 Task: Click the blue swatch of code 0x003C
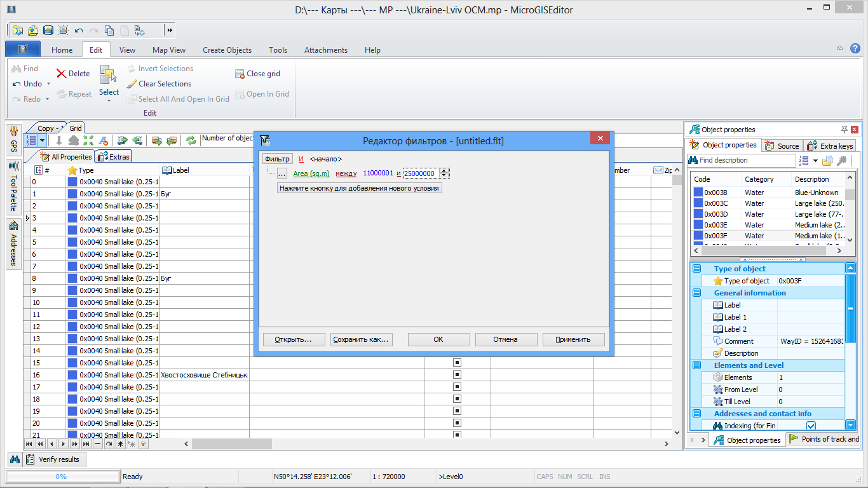click(698, 203)
